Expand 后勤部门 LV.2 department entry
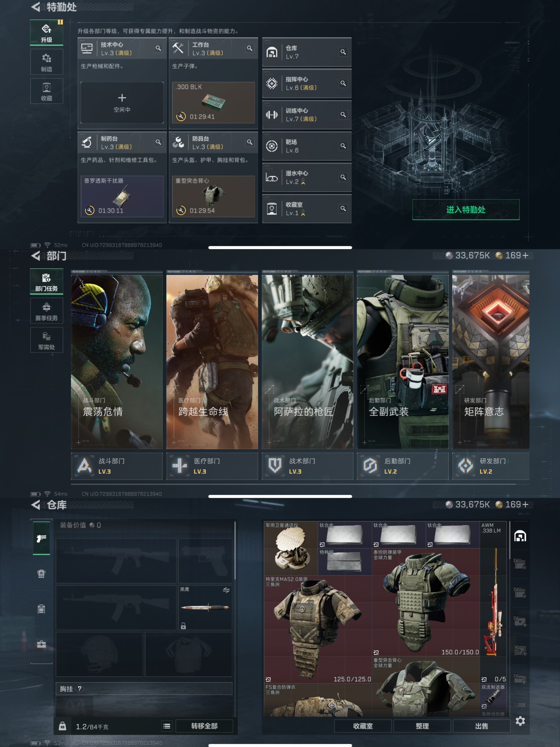 402,466
